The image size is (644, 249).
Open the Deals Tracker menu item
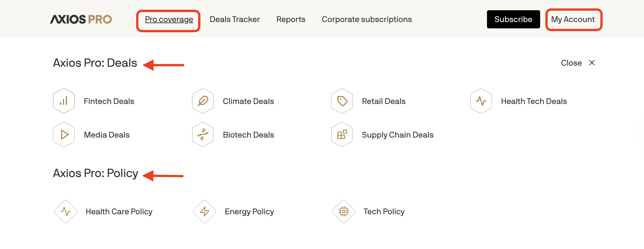click(235, 20)
